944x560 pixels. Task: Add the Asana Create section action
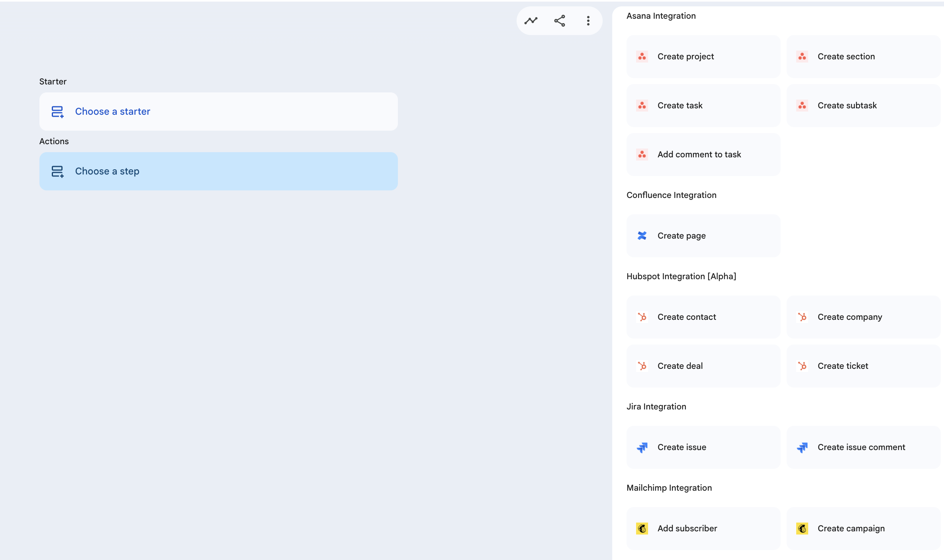coord(863,57)
